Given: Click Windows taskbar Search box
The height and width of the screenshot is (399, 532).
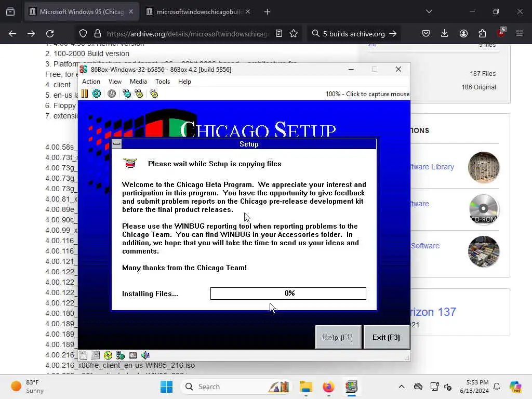Looking at the screenshot, I should (236, 387).
